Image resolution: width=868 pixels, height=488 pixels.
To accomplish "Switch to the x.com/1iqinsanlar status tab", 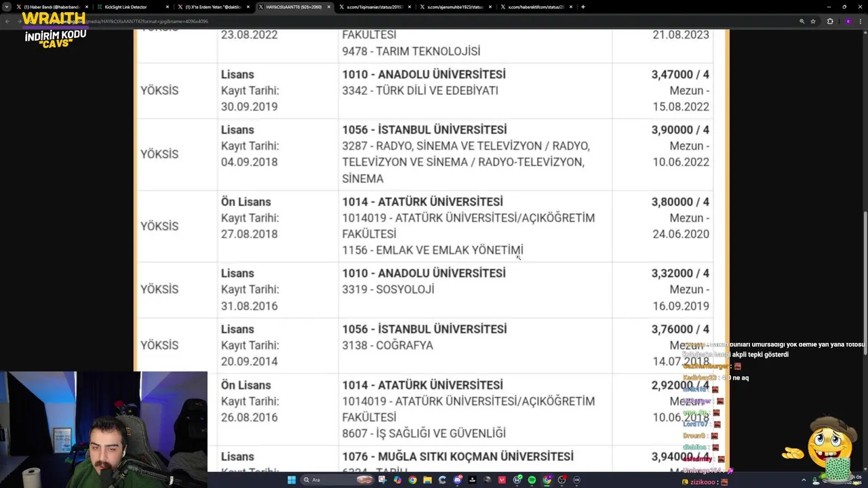I will 374,7.
